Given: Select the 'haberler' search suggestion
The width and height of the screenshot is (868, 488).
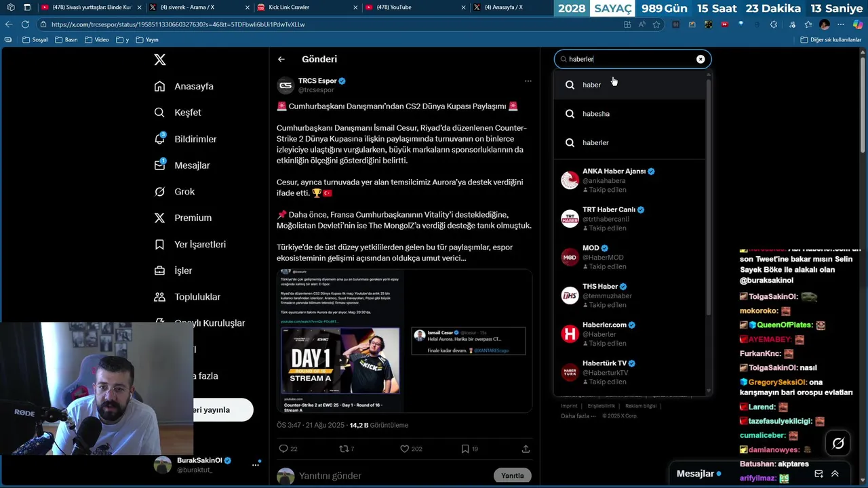Looking at the screenshot, I should 630,142.
